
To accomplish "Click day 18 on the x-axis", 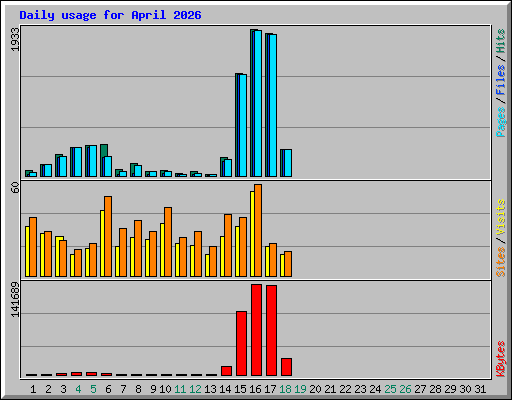I will [285, 389].
